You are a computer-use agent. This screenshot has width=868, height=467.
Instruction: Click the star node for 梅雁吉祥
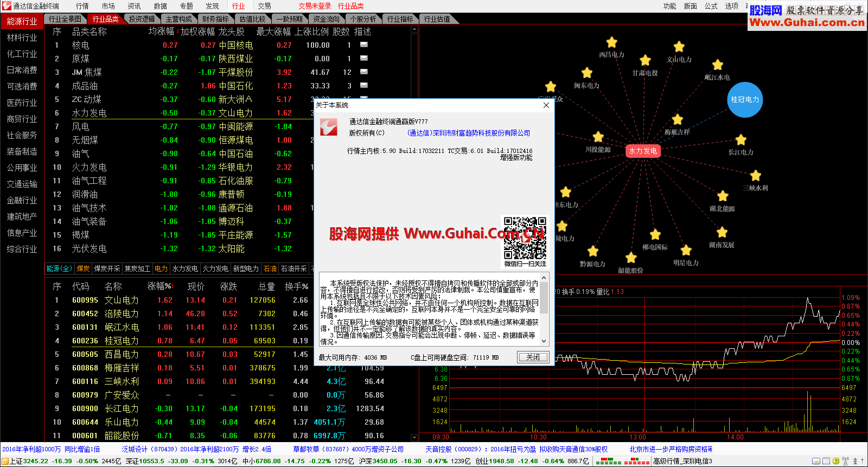(678, 119)
